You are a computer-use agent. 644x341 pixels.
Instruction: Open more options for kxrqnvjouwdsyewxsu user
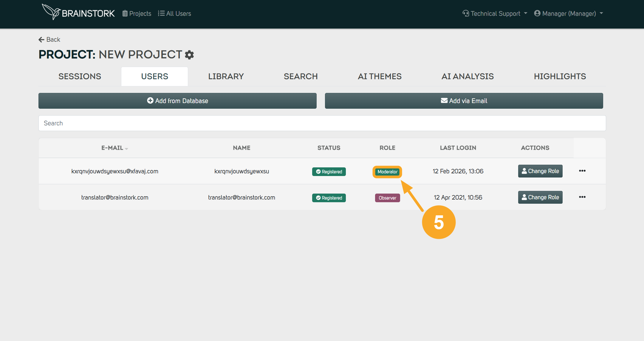582,171
